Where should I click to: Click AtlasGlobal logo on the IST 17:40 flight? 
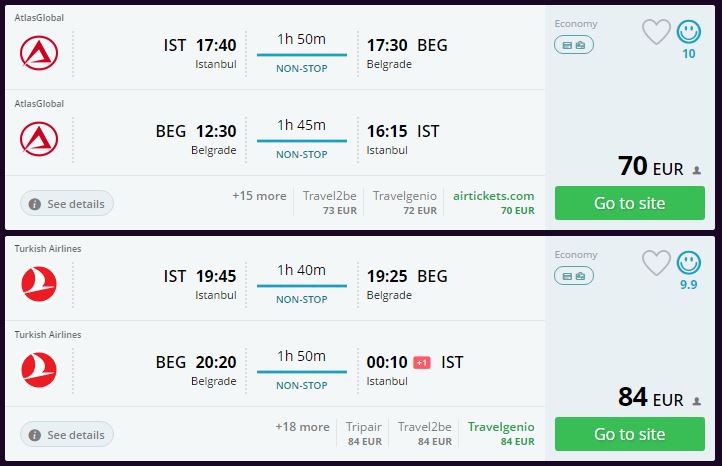(x=39, y=53)
